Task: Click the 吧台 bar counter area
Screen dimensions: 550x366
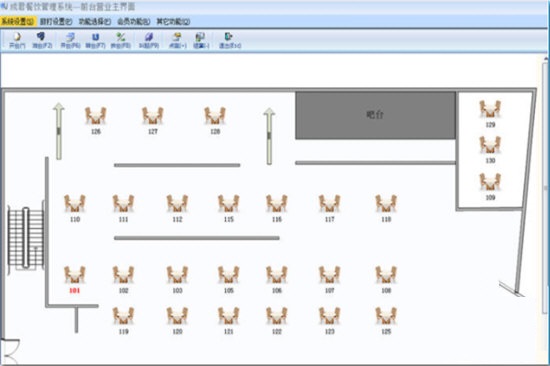Action: pyautogui.click(x=375, y=115)
